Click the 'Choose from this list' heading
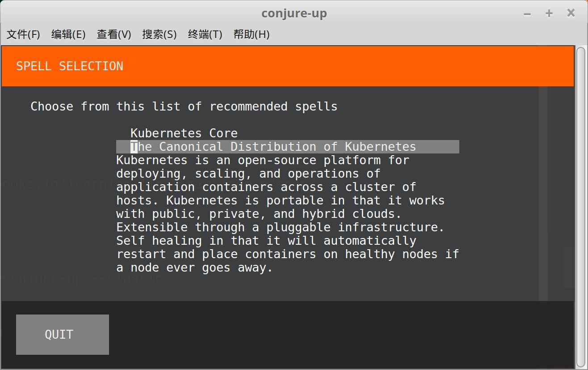Screen dimensions: 588x370 click(184, 106)
